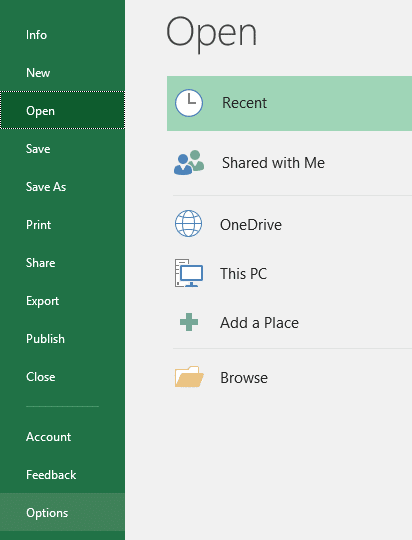The height and width of the screenshot is (540, 412).
Task: Open Excel Options
Action: [x=62, y=512]
